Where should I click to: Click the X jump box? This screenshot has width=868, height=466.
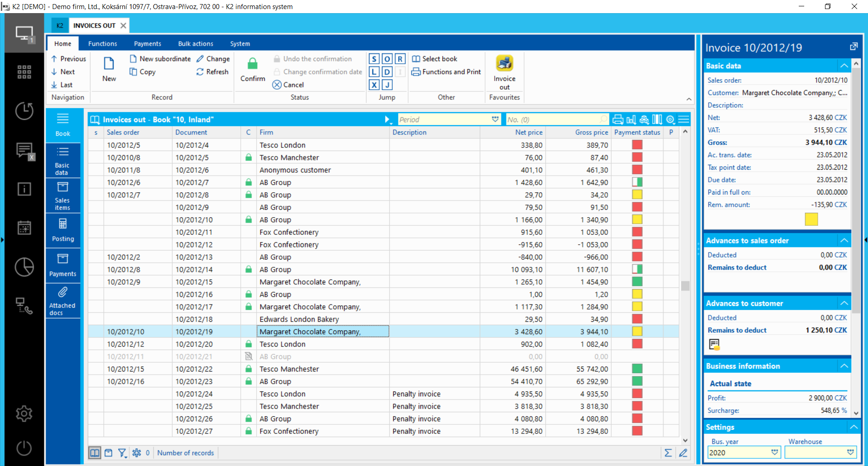pos(374,85)
